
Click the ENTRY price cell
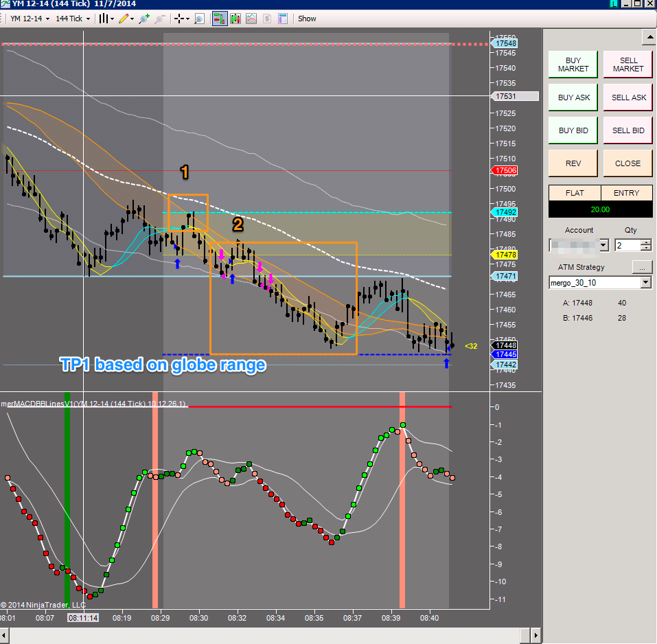626,193
